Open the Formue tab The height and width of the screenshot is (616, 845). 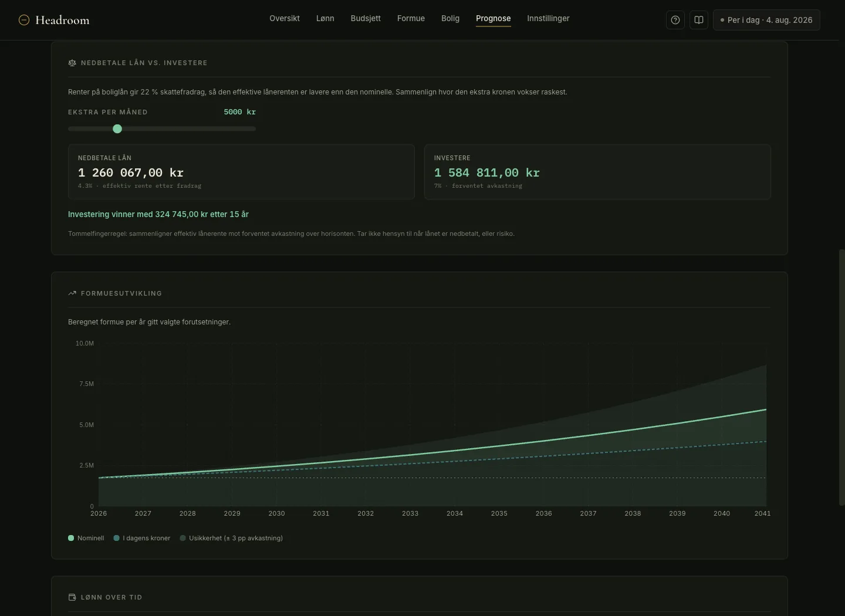pyautogui.click(x=411, y=18)
